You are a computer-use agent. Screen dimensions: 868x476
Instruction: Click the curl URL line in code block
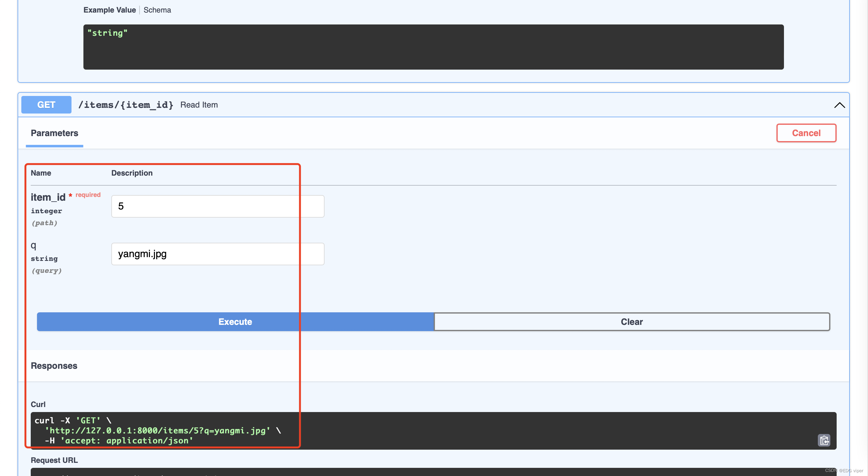(x=158, y=431)
